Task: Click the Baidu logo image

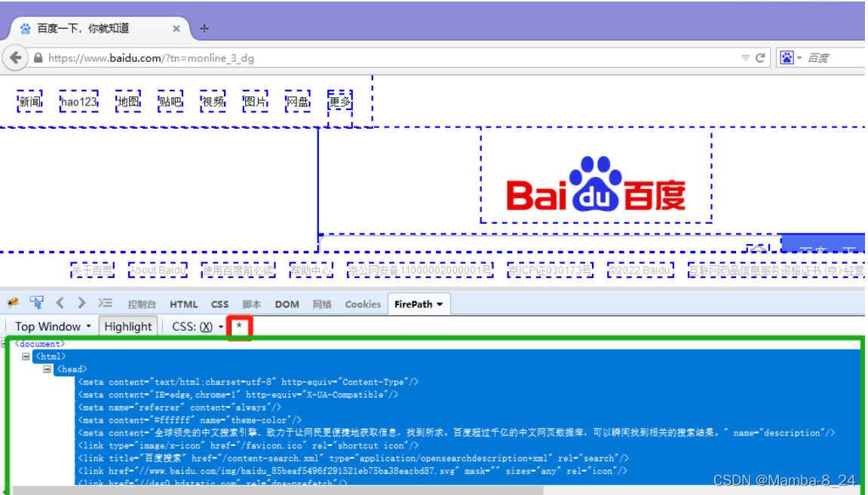Action: [596, 184]
